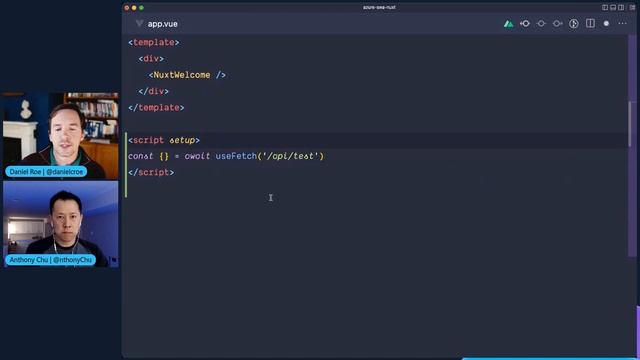Toggle bottom panel layout icon in title bar
The width and height of the screenshot is (640, 360).
[613, 7]
